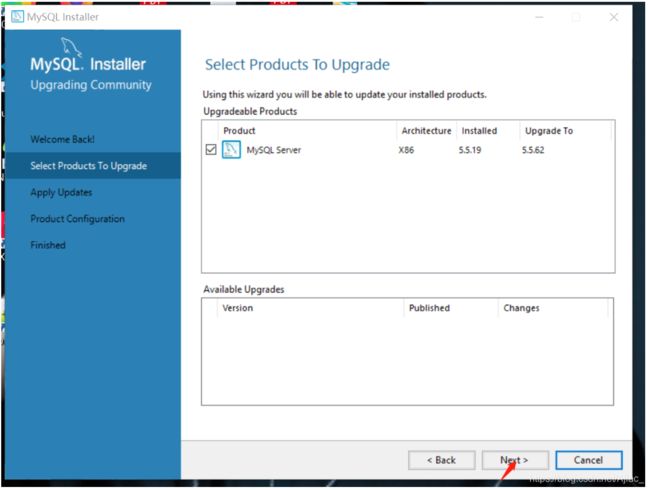Click the < Back button
The image size is (650, 490).
(x=441, y=460)
